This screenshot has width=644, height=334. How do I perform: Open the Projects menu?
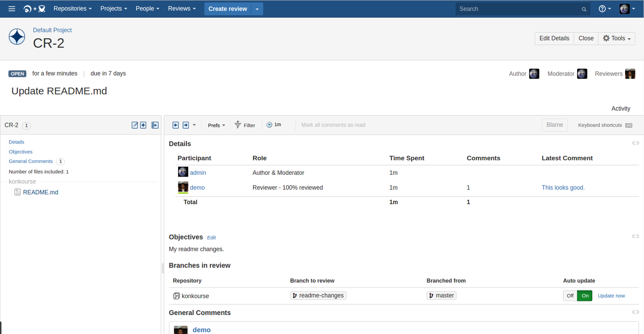pos(114,9)
